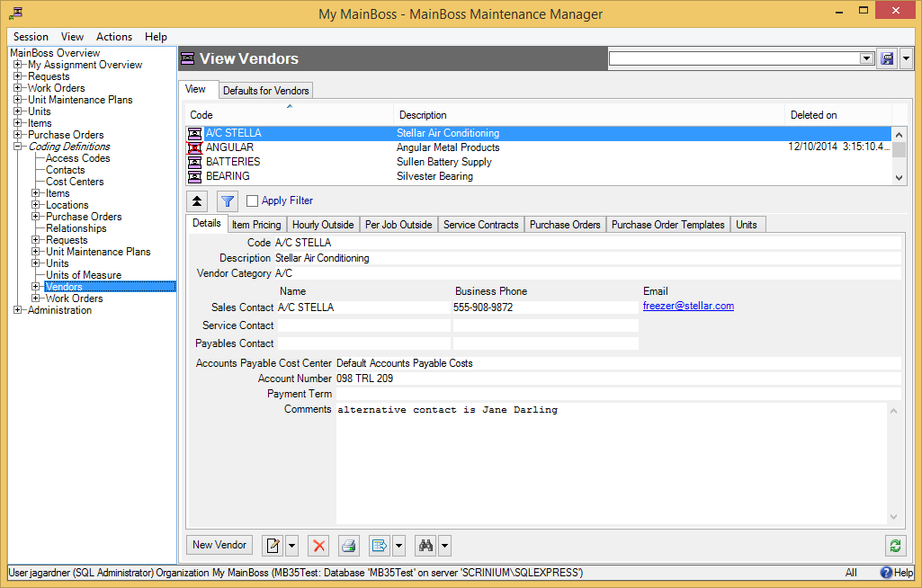Click the binoculars Search icon

coord(426,545)
